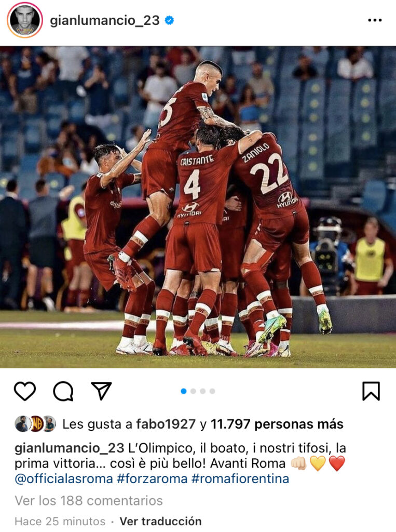Tap the blue verified badge

click(169, 20)
